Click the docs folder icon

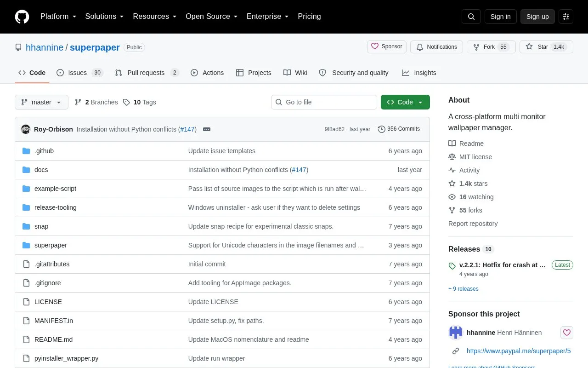point(26,170)
